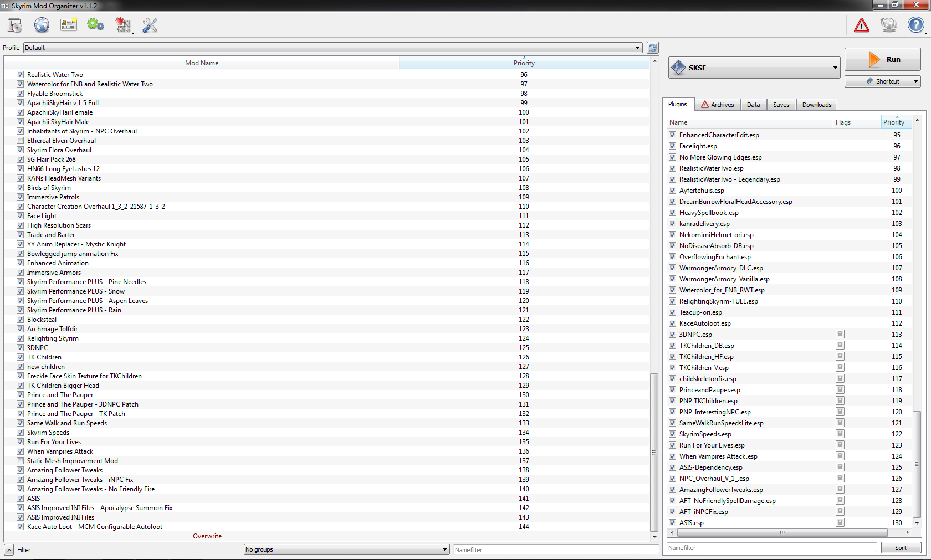Click the mod list Namefilter field
931x560 pixels.
pyautogui.click(x=555, y=550)
